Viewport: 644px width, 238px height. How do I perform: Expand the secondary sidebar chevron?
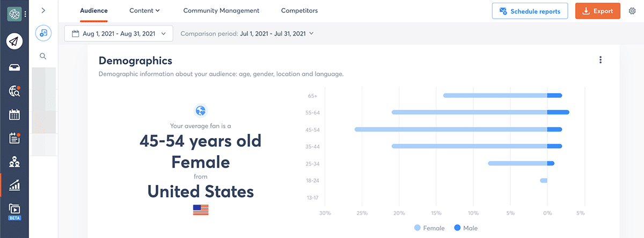[43, 10]
